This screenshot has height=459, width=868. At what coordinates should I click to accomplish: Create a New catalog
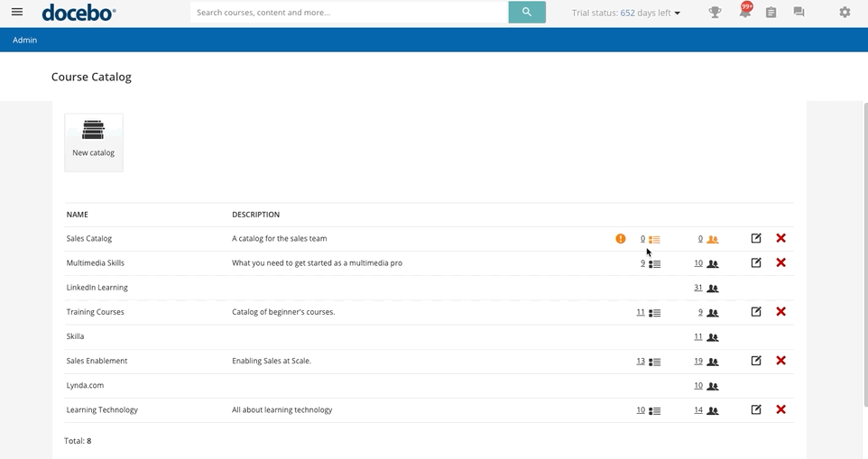[94, 142]
